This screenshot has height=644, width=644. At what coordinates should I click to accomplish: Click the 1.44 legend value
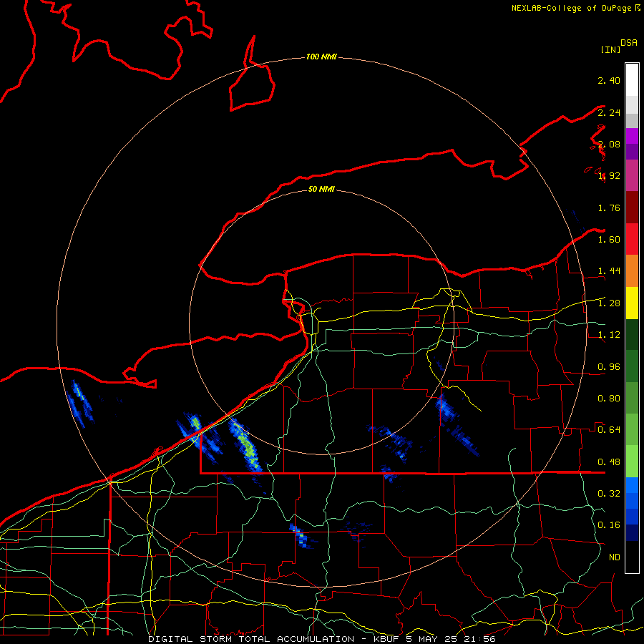(x=609, y=271)
